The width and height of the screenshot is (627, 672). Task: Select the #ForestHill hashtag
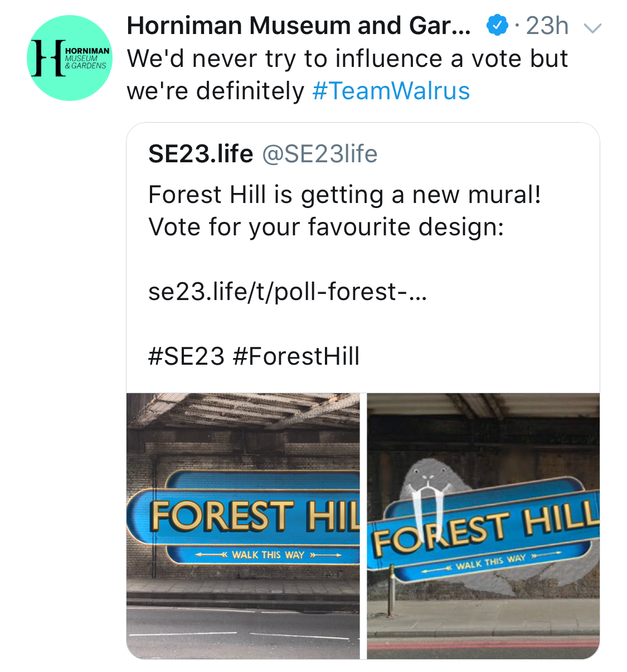(296, 356)
